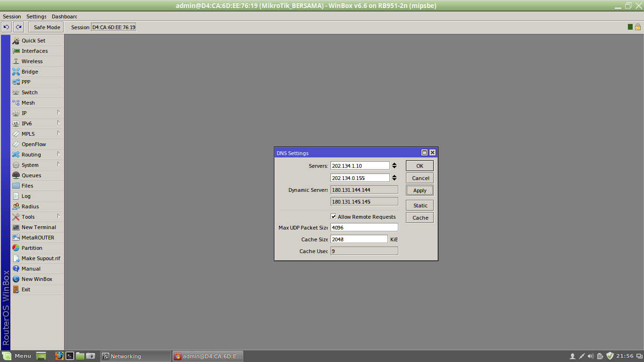The height and width of the screenshot is (362, 644).
Task: Open the Switch section
Action: pos(37,92)
